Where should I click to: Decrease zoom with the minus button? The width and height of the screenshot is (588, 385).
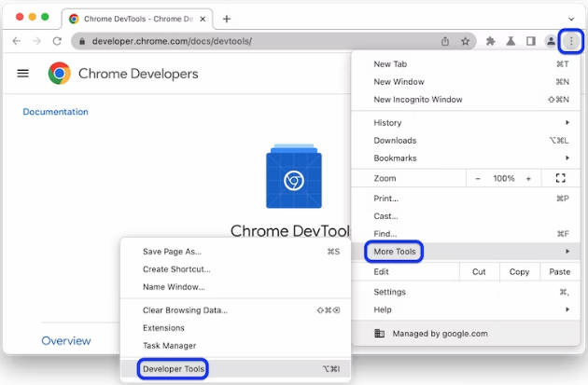pos(478,179)
